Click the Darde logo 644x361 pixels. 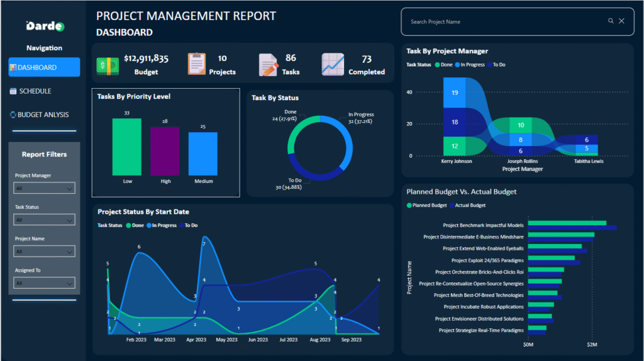(x=45, y=26)
